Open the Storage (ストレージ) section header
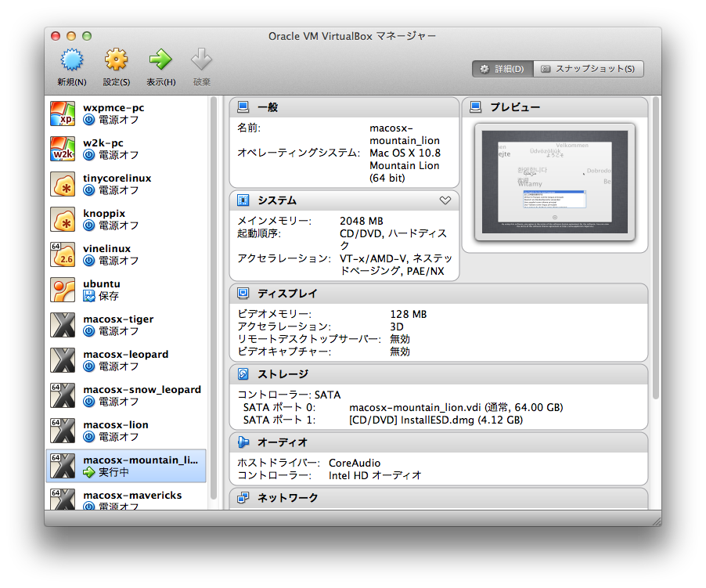The width and height of the screenshot is (706, 588). tap(283, 374)
